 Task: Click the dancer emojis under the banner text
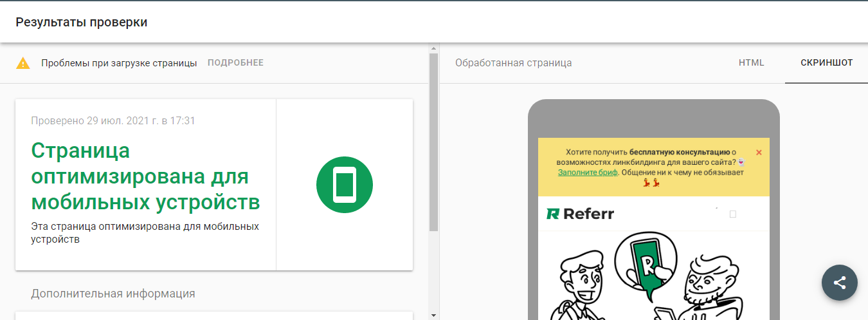(x=652, y=183)
